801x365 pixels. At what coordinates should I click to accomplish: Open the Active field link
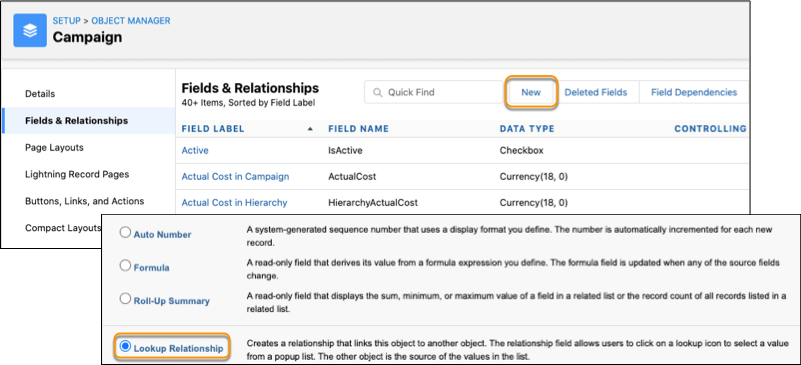pos(195,151)
